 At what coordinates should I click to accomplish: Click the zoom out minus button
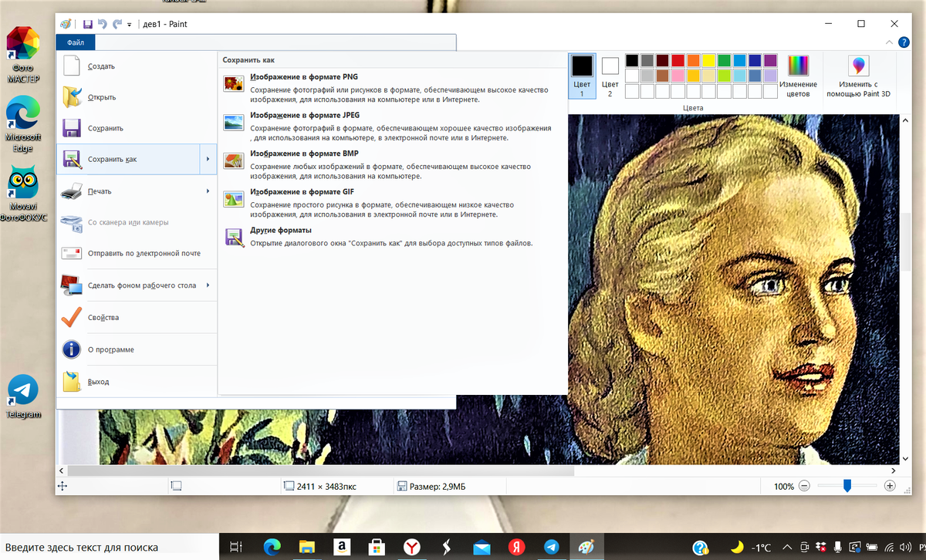click(804, 486)
